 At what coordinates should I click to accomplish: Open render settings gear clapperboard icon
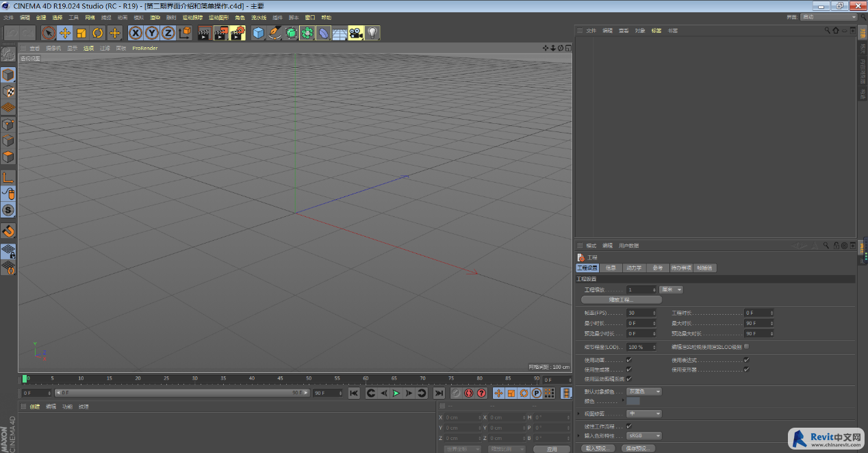click(238, 33)
